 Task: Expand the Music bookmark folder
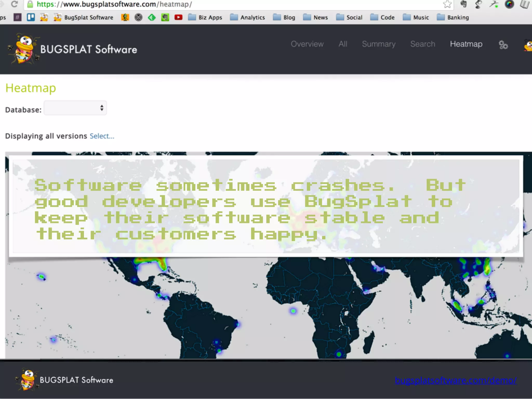coord(416,17)
